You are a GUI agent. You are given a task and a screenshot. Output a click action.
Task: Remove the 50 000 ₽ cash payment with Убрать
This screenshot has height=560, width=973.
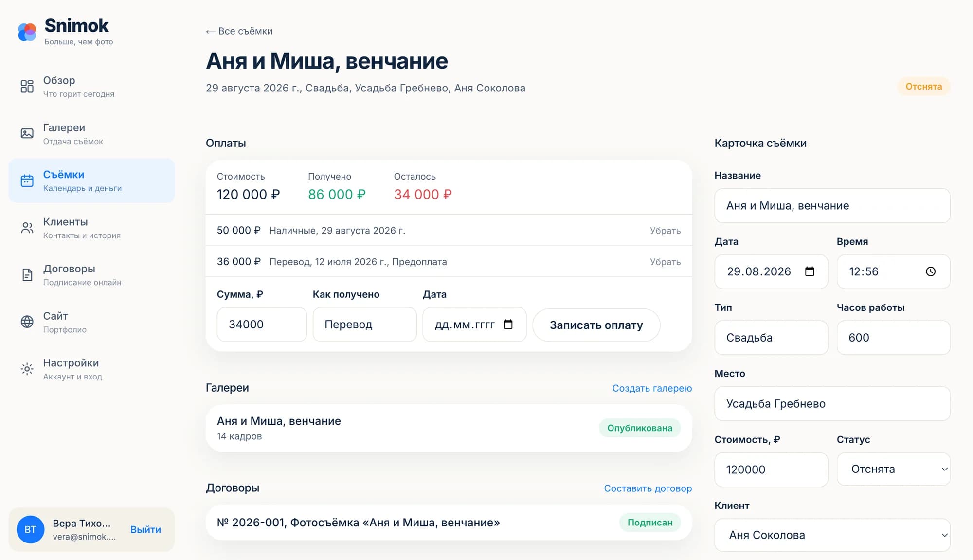point(665,231)
